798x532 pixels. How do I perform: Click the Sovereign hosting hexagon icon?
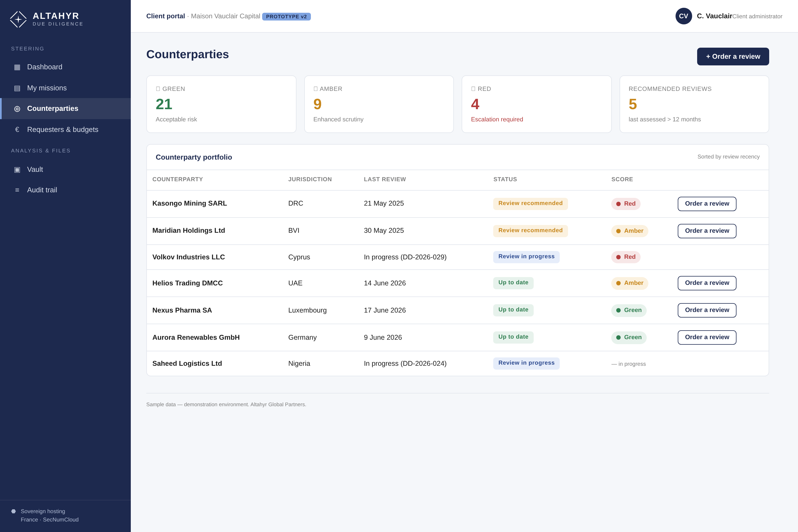point(14,511)
